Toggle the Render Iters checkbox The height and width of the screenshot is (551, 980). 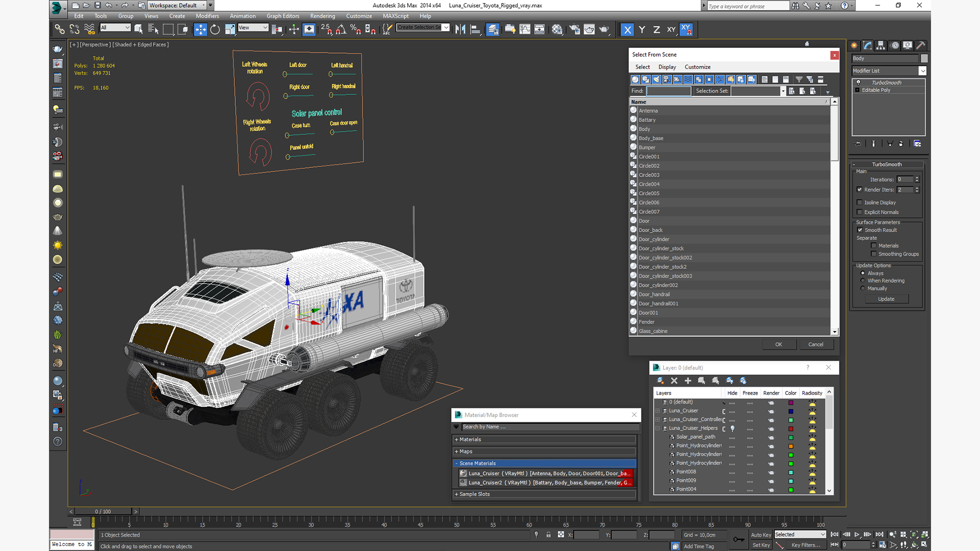(860, 190)
